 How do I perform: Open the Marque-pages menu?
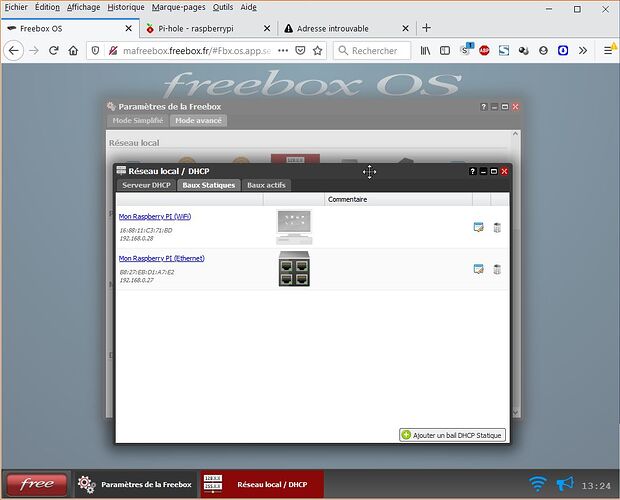point(178,7)
